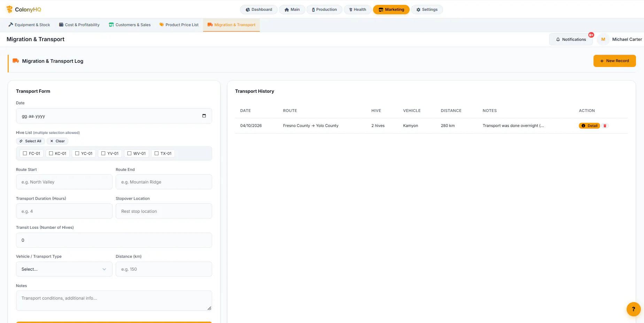Open the help question mark button
Screen dimensions: 644x323
click(634, 309)
